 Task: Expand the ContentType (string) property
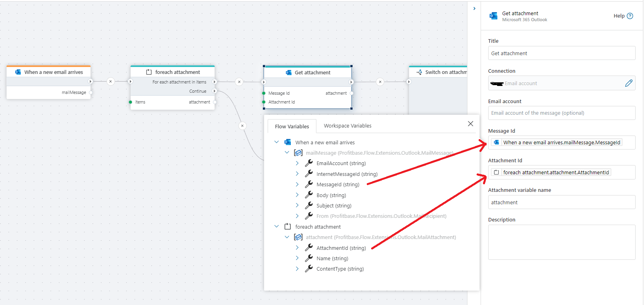(297, 269)
